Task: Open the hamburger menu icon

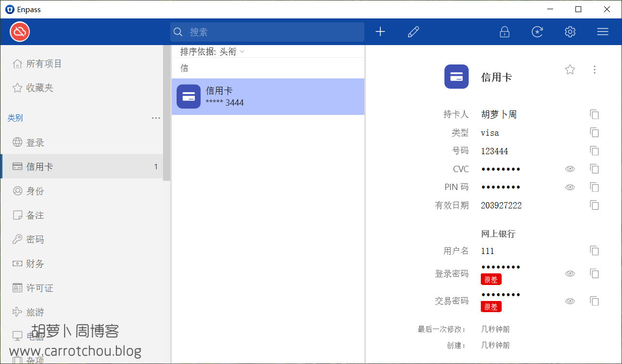Action: click(x=603, y=32)
